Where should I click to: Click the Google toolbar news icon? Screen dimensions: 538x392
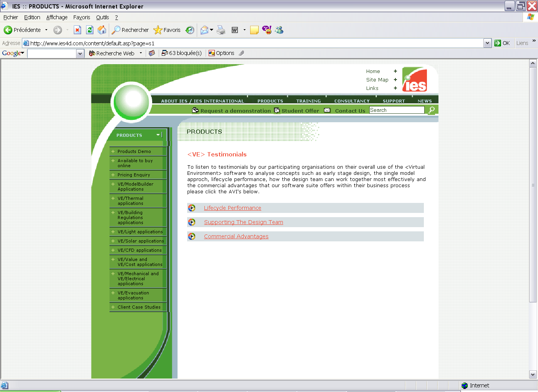pyautogui.click(x=152, y=53)
